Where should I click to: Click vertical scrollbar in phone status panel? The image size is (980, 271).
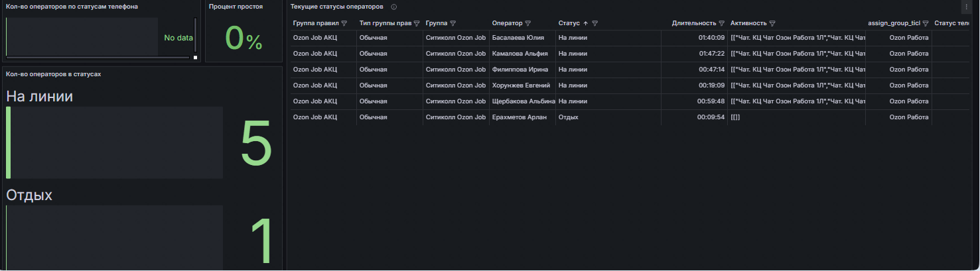pos(195,36)
